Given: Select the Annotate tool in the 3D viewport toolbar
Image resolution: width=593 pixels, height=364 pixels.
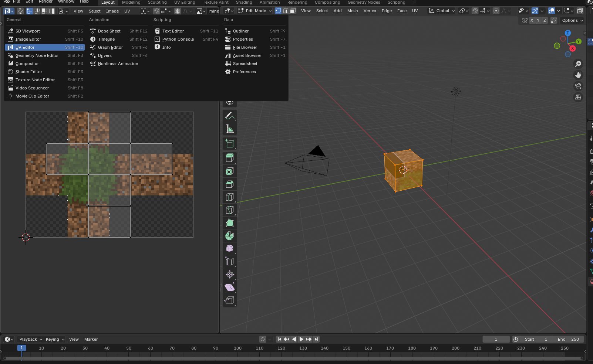Looking at the screenshot, I should (230, 116).
